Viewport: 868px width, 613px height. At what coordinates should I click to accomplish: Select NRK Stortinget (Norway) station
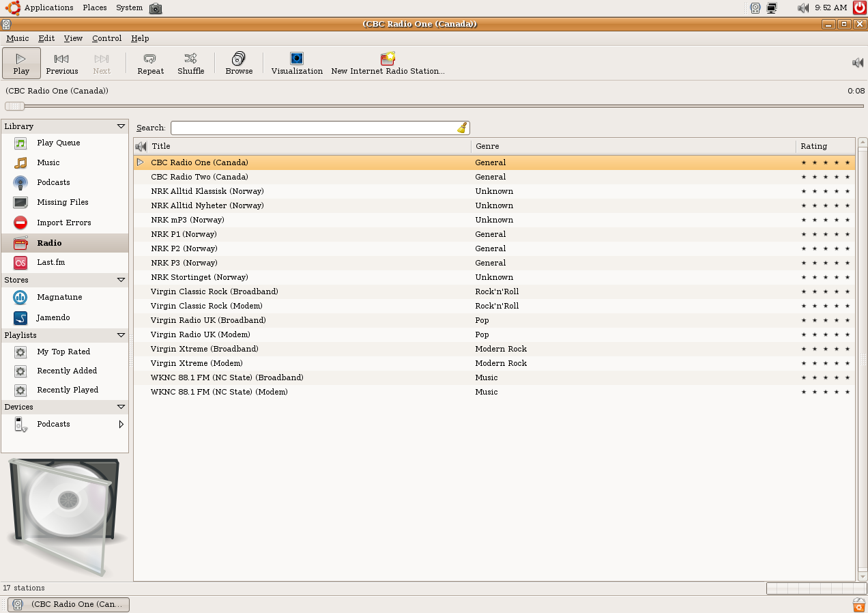click(494, 277)
